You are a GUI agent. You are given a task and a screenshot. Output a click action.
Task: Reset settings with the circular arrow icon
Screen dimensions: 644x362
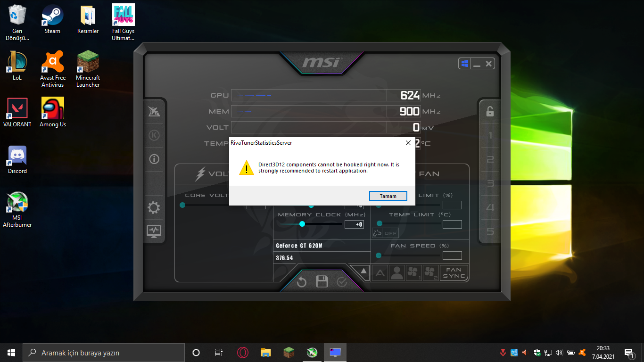[x=302, y=282]
